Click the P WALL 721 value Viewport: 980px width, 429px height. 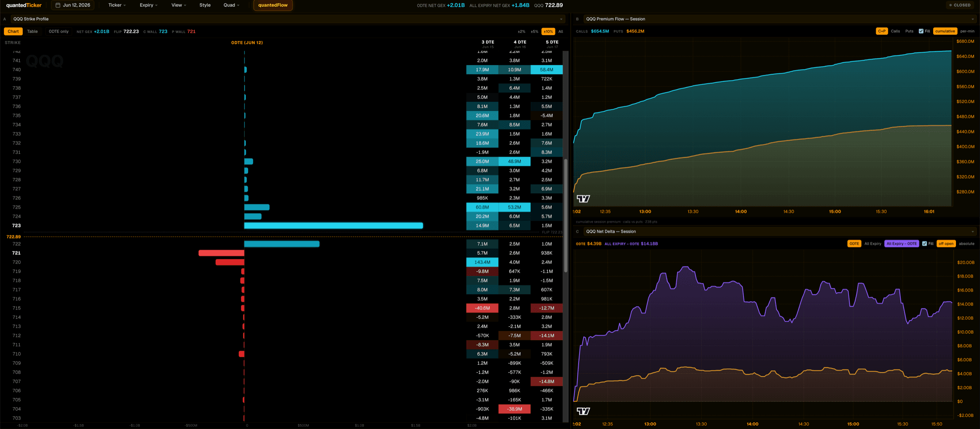point(191,32)
